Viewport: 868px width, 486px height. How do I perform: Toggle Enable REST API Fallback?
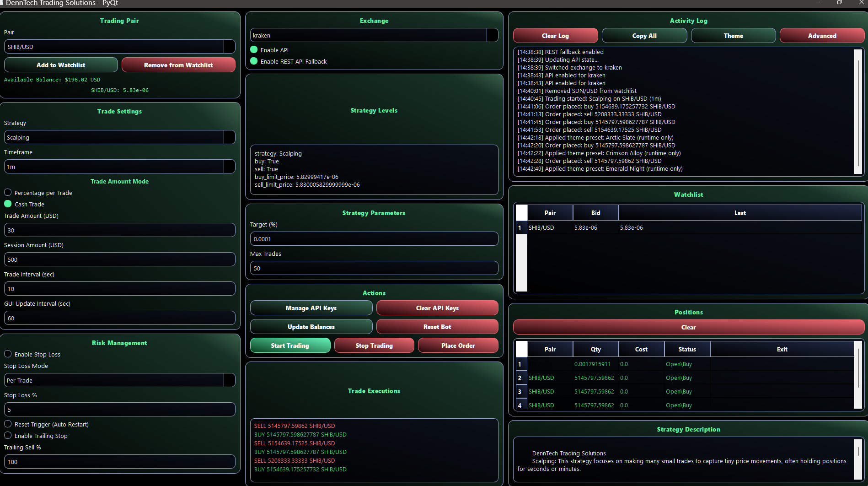254,61
